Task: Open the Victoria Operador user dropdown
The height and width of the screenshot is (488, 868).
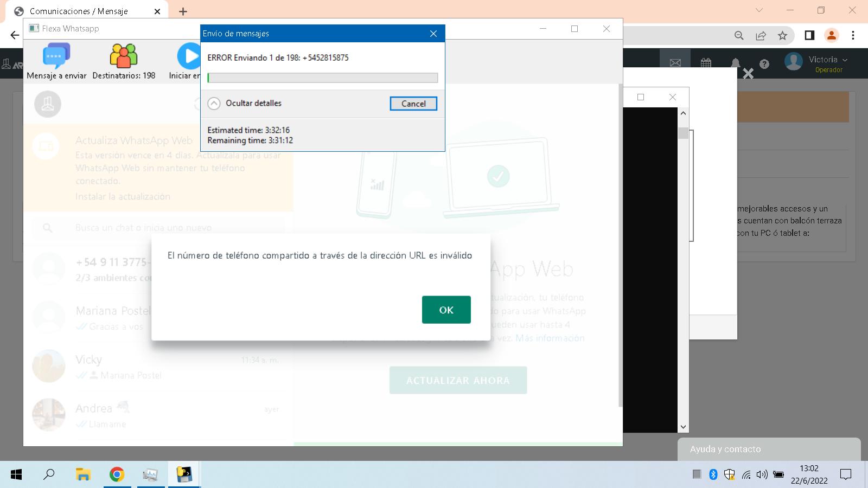Action: click(x=817, y=62)
